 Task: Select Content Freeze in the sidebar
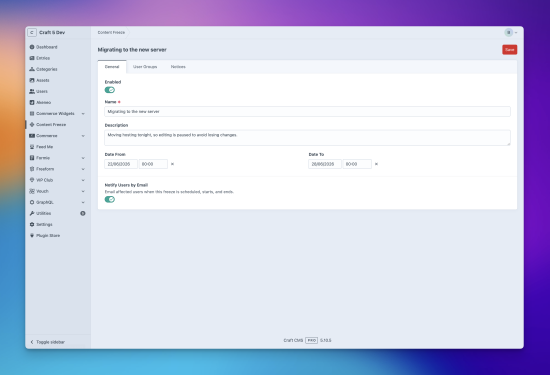(48, 125)
